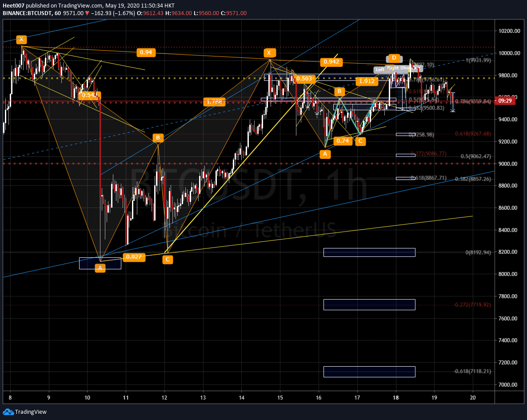This screenshot has height=420, width=527.
Task: Click date 18 on the time axis
Action: pos(396,397)
